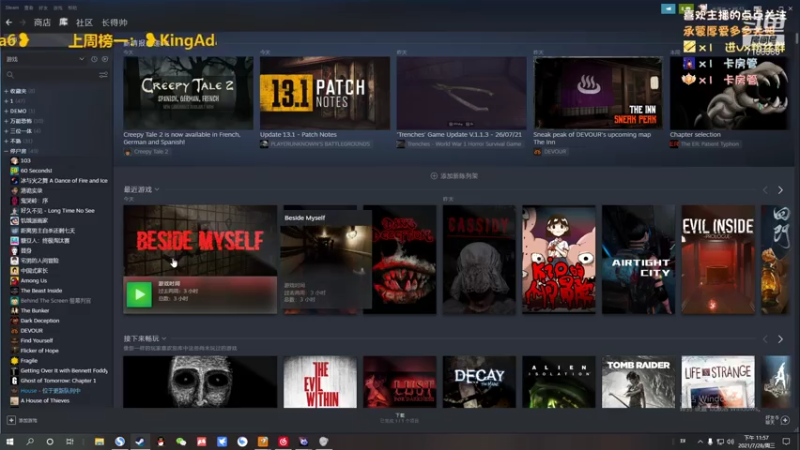Collapse the 停尸房 category
Image resolution: width=800 pixels, height=450 pixels.
coord(6,152)
